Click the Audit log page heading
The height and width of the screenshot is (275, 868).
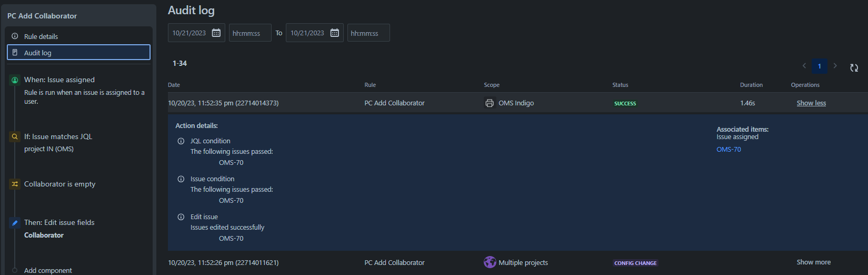click(191, 11)
